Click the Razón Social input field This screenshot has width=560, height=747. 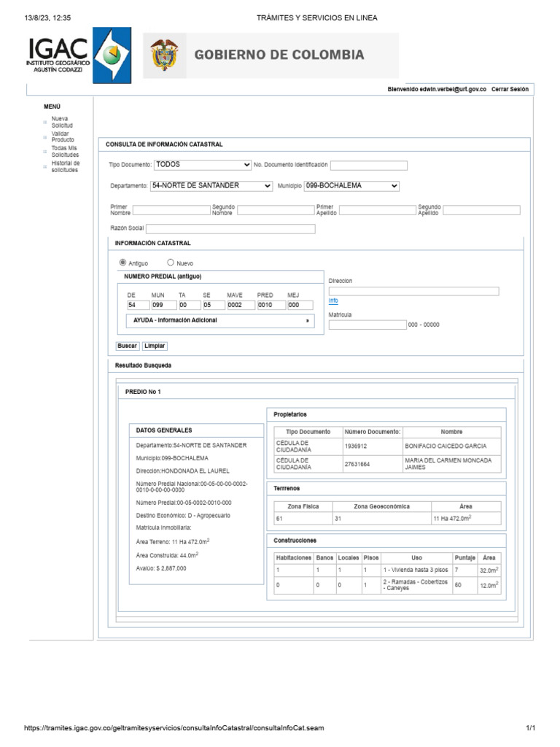(x=230, y=228)
